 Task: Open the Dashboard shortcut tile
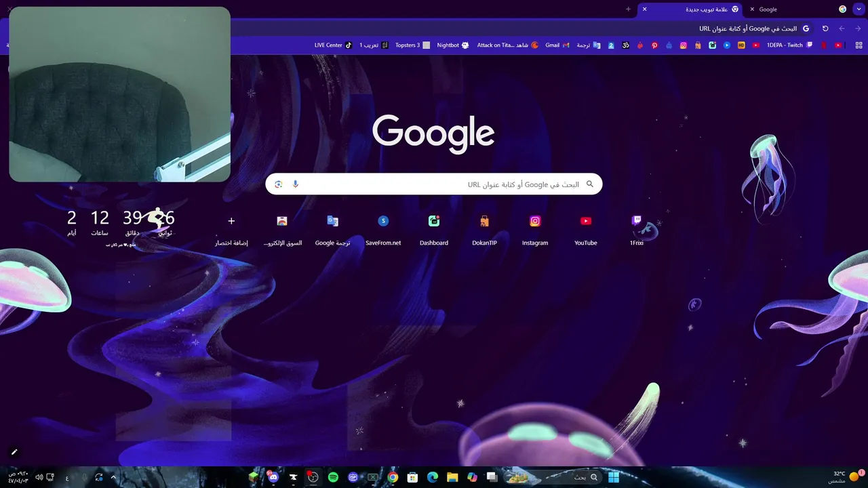pos(434,229)
